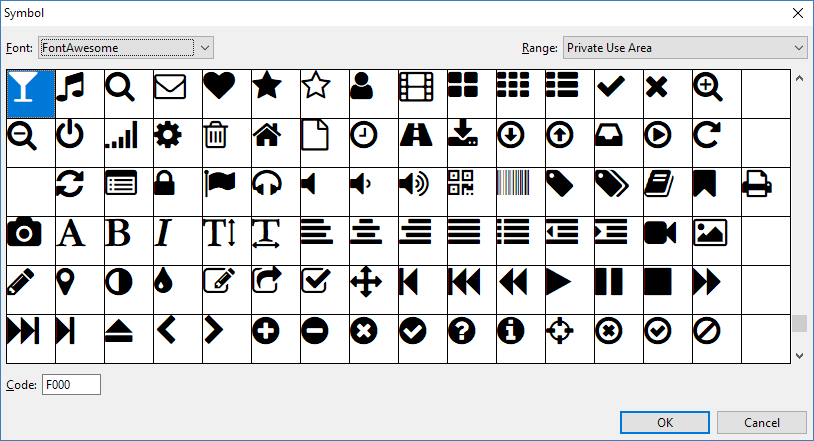This screenshot has width=814, height=441.
Task: Select the question mark circle symbol
Action: (x=471, y=339)
